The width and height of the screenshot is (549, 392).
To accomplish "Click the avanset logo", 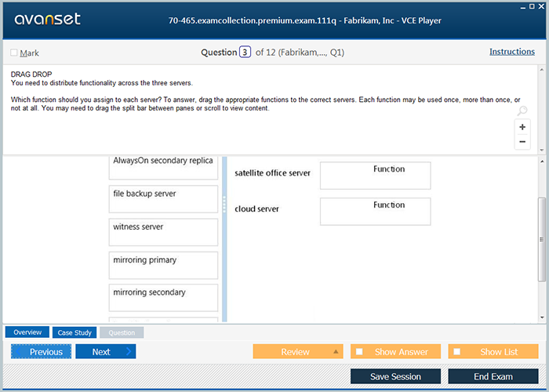I will 47,19.
